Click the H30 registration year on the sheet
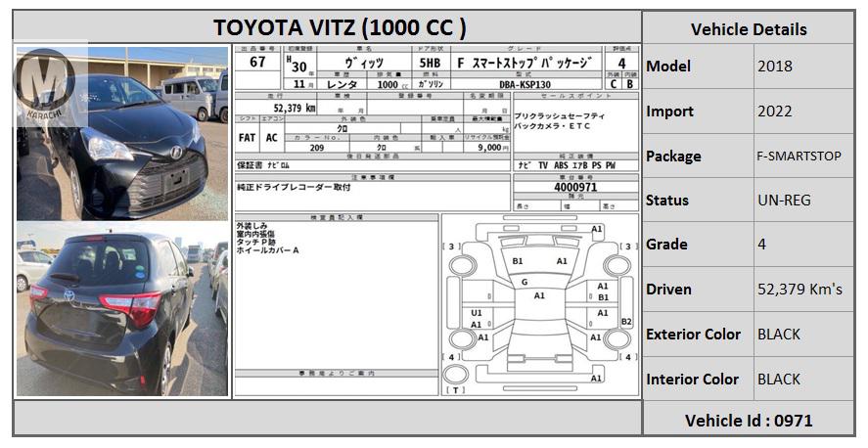This screenshot has width=868, height=448. click(297, 65)
